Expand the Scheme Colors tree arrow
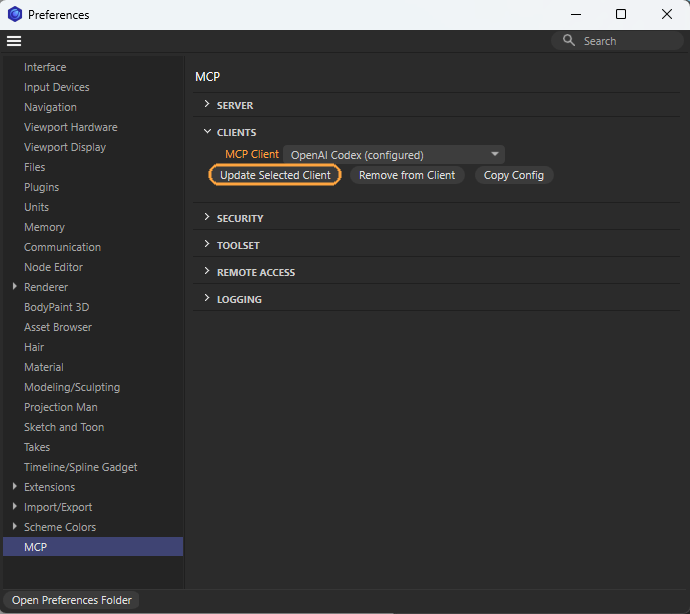The image size is (690, 614). coord(15,526)
